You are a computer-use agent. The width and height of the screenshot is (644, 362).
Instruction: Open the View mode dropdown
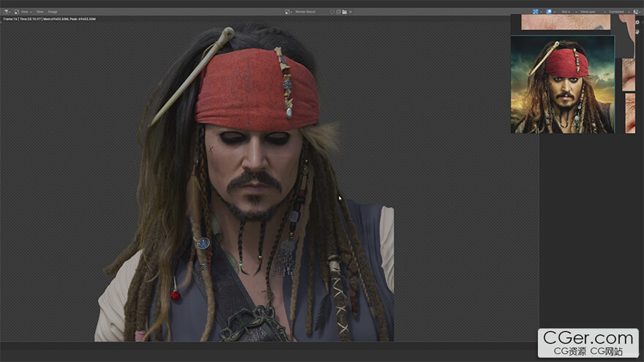click(26, 12)
